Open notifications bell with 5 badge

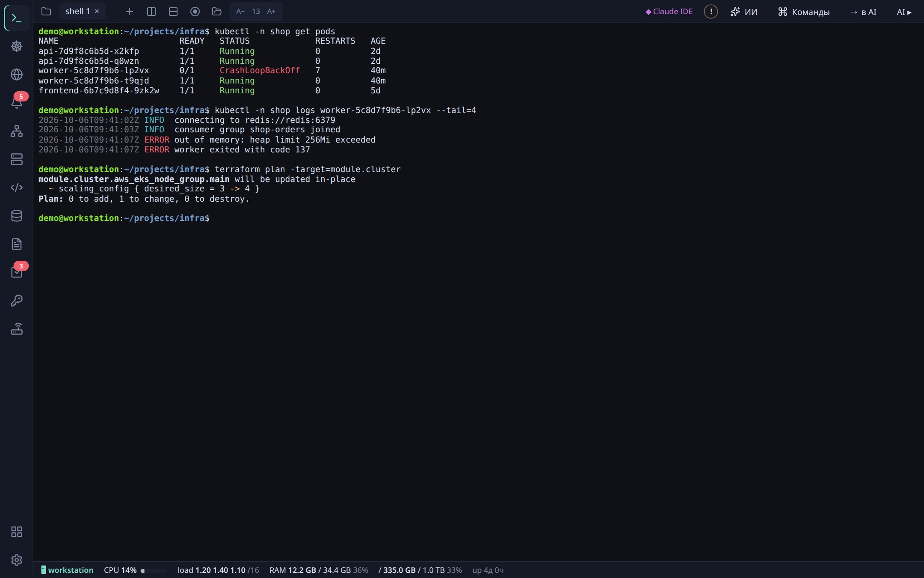(17, 103)
